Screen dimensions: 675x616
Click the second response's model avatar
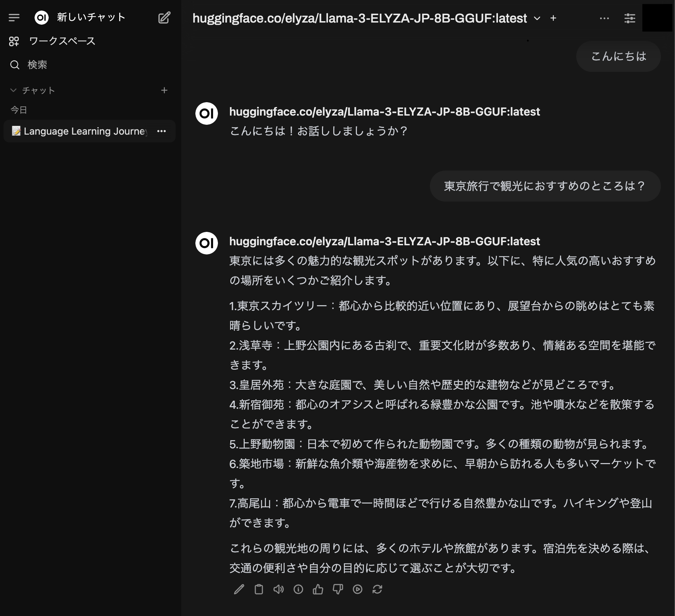[x=207, y=243]
